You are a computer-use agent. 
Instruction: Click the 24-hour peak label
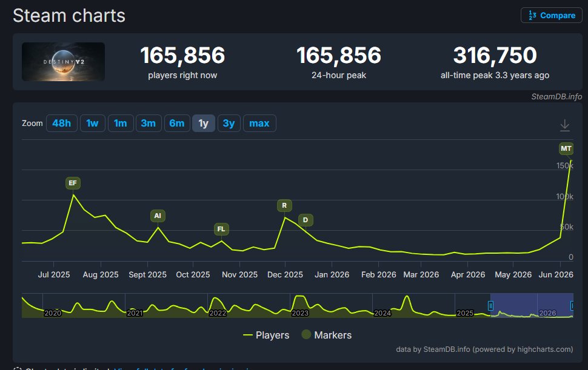tap(339, 75)
